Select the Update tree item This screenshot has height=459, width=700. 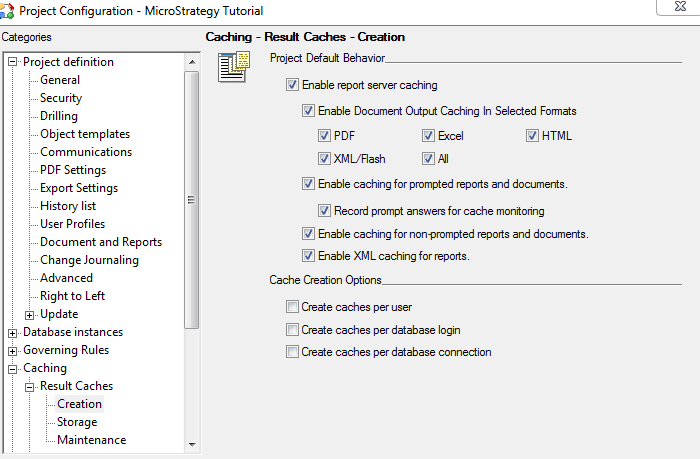(x=59, y=314)
